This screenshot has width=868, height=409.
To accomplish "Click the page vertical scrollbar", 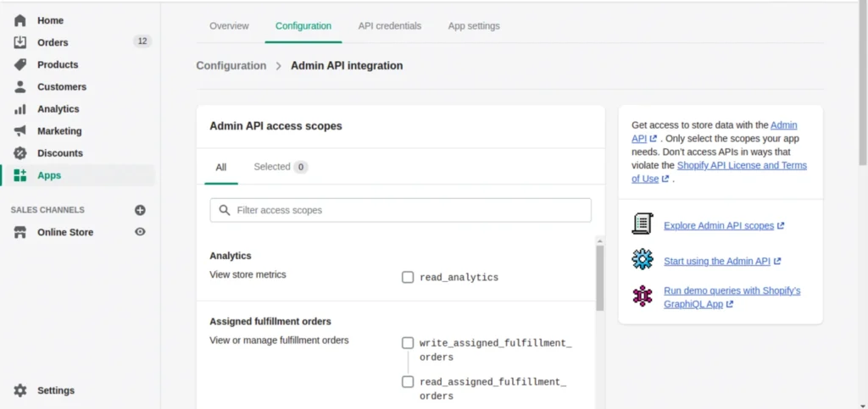I will coord(863,84).
